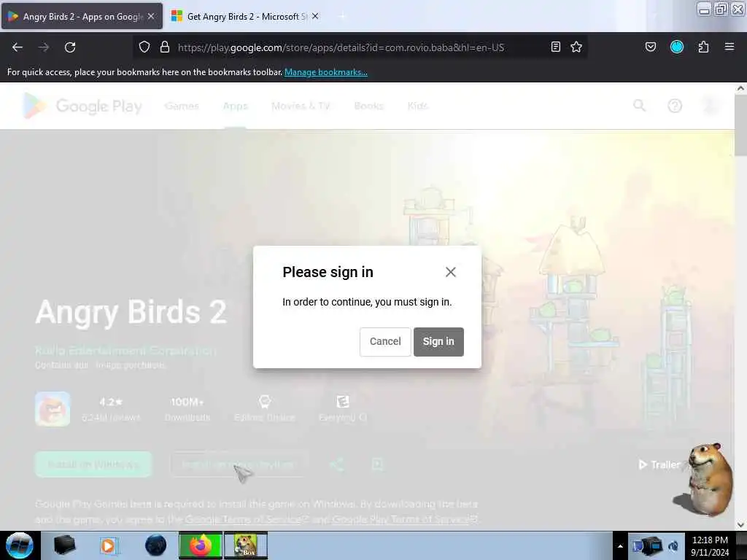This screenshot has width=747, height=560.
Task: Click the Install on Windows button
Action: (93, 464)
